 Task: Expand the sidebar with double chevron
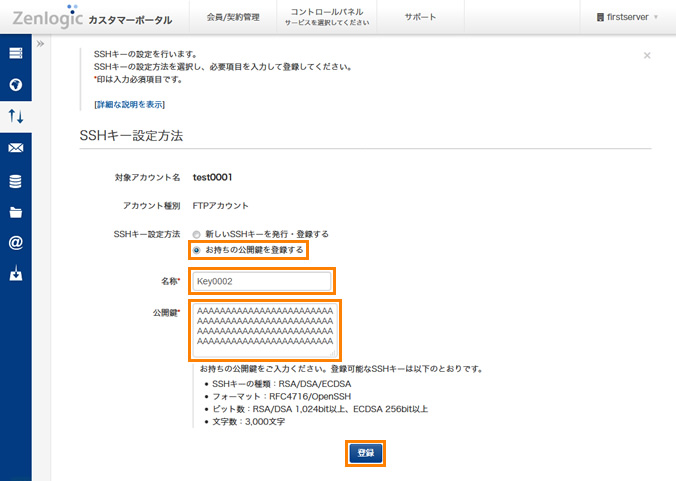(41, 44)
